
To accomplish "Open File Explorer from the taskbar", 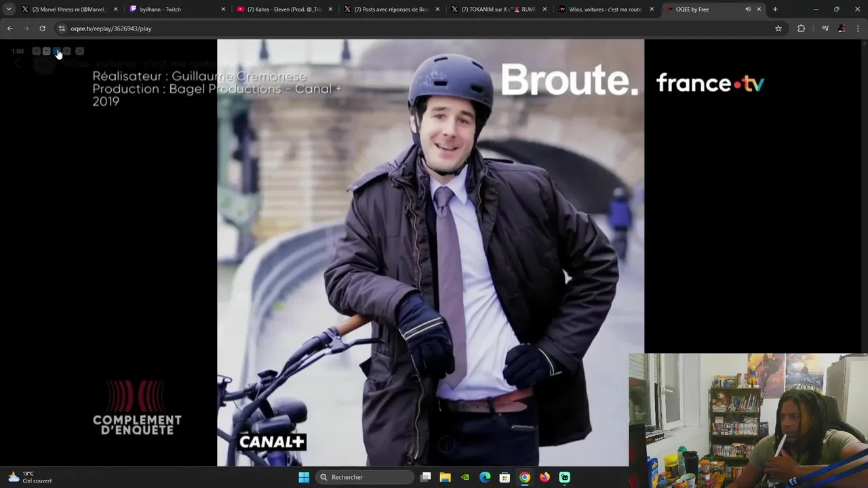I will [x=445, y=477].
